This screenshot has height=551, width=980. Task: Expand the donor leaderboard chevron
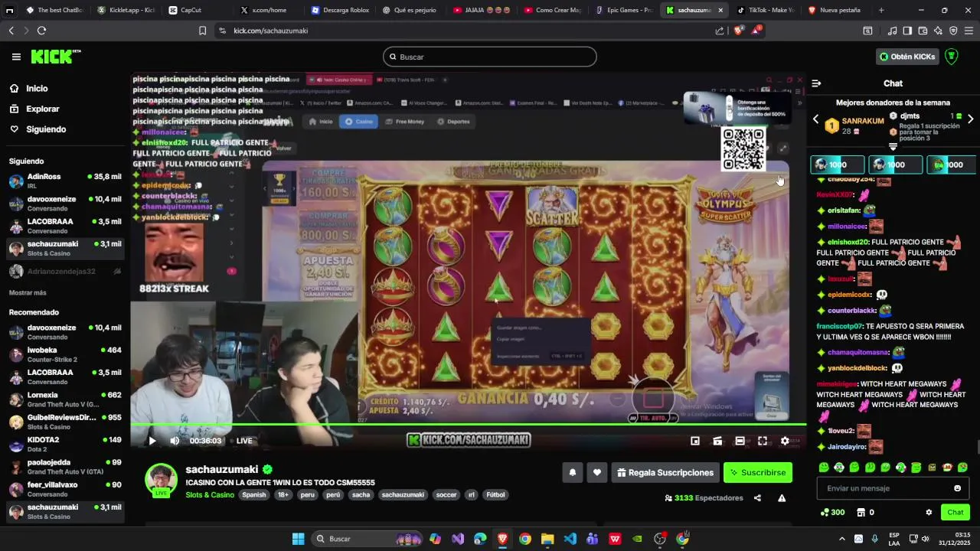893,147
